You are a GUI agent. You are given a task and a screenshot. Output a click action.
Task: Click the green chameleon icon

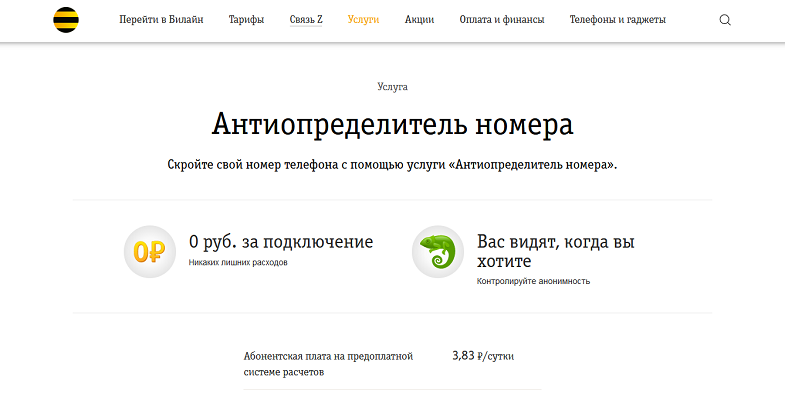pyautogui.click(x=438, y=251)
